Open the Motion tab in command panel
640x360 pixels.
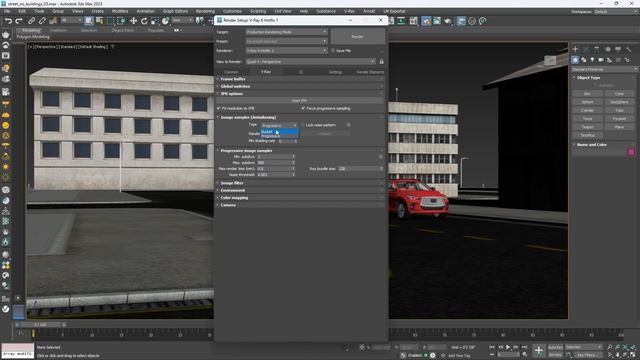(608, 49)
